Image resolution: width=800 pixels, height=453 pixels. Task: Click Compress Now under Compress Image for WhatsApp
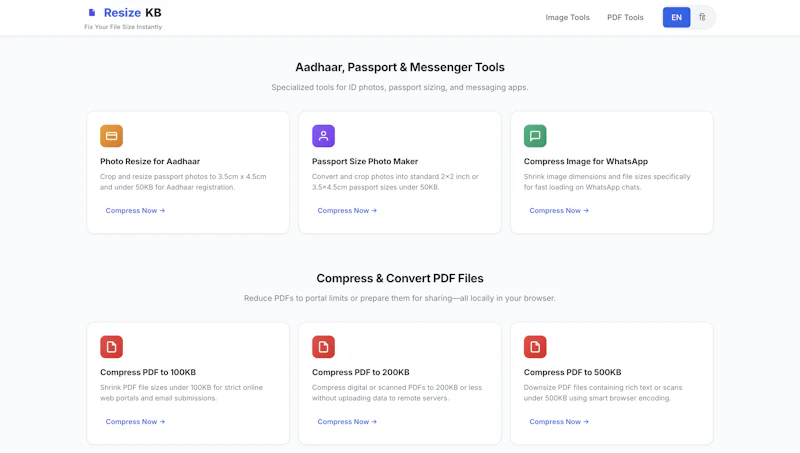click(559, 211)
